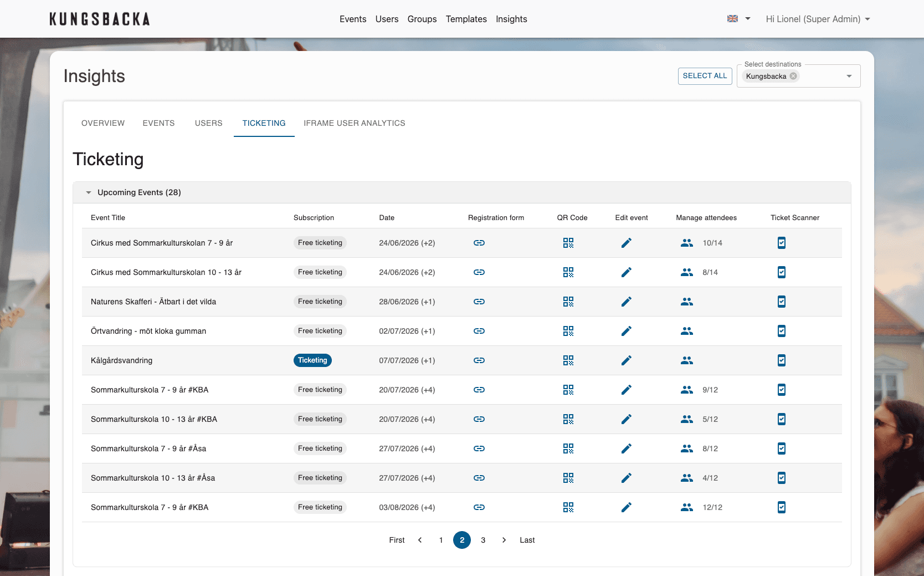Open Events in the top navigation
This screenshot has height=576, width=924.
(353, 19)
